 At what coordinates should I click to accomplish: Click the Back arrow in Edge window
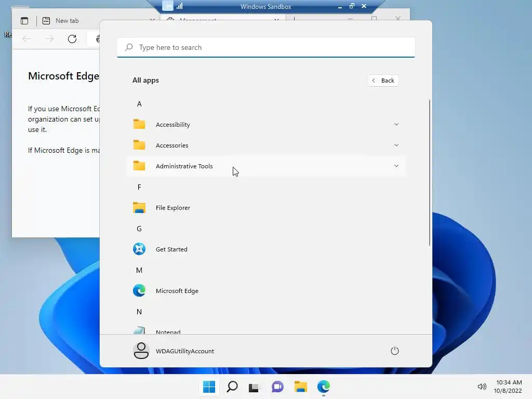[x=26, y=39]
